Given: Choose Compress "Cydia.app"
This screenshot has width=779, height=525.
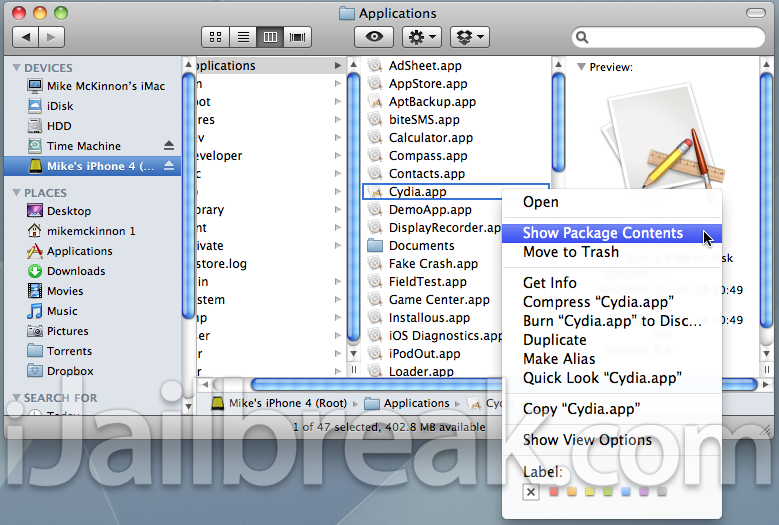Looking at the screenshot, I should coord(612,302).
